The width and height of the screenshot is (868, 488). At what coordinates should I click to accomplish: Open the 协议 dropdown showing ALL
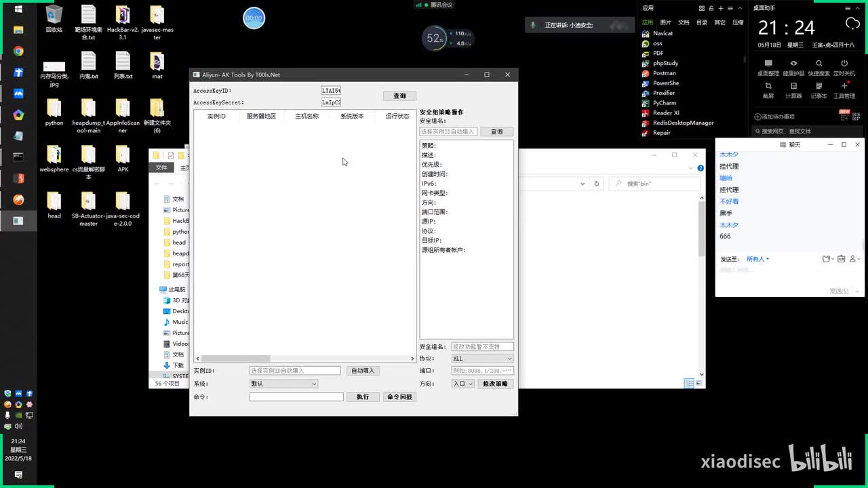482,359
